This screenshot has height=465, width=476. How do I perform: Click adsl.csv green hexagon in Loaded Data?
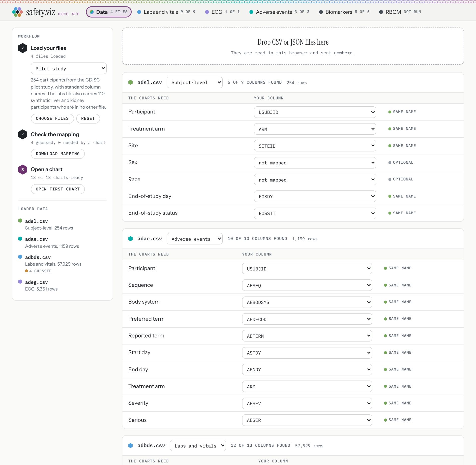(20, 221)
